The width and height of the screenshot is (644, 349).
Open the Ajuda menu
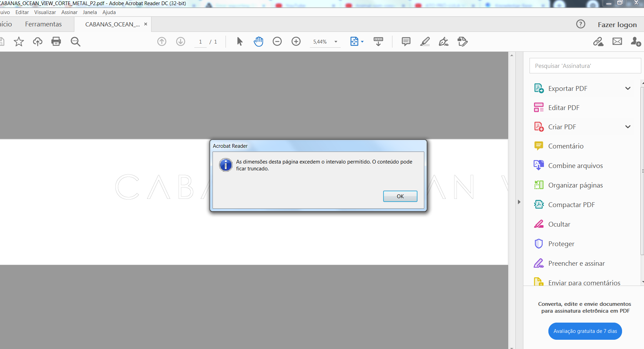point(109,12)
